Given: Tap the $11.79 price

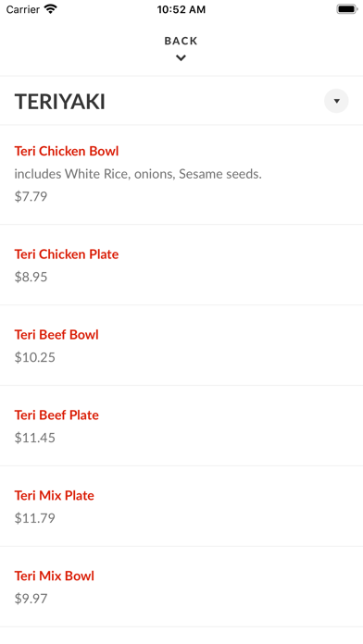Looking at the screenshot, I should tap(35, 518).
